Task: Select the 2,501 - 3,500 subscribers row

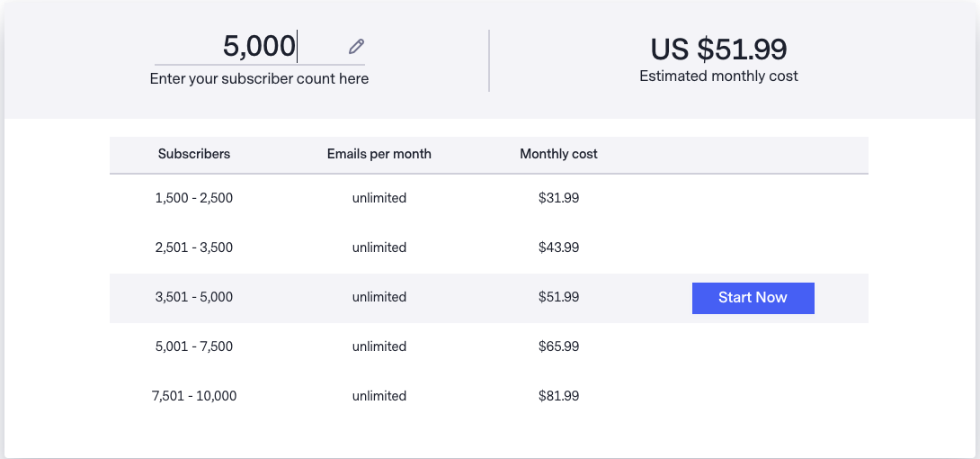Action: (x=194, y=247)
